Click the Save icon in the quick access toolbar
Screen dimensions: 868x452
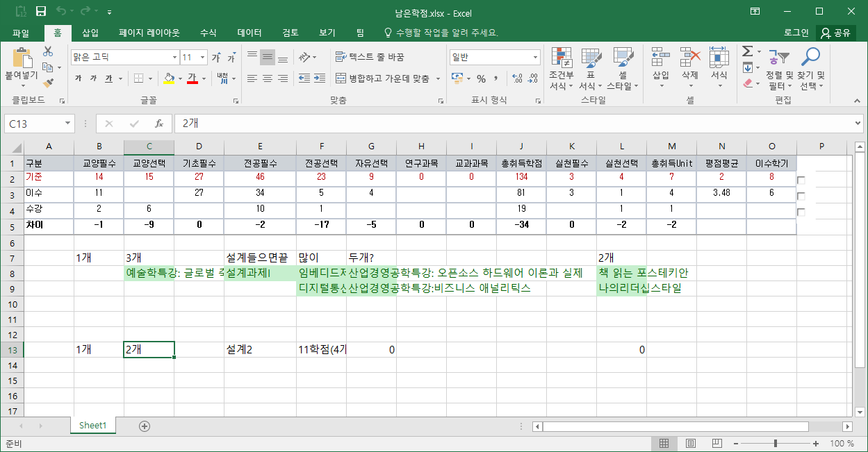tap(41, 11)
